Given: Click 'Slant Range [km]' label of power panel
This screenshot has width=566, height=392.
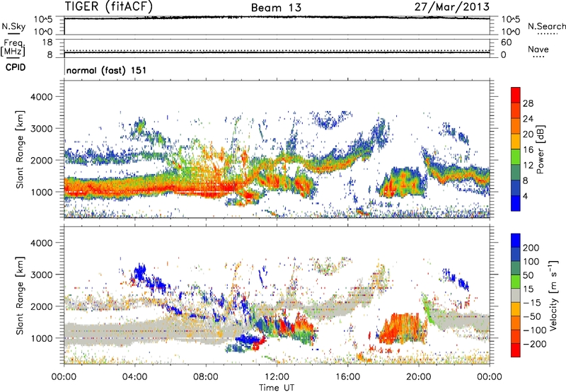Looking at the screenshot, I should (x=20, y=149).
